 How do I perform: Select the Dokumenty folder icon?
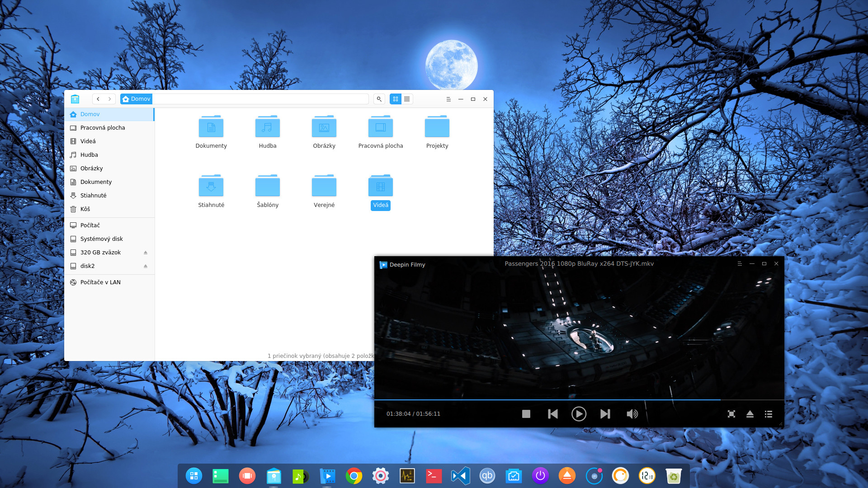coord(211,127)
